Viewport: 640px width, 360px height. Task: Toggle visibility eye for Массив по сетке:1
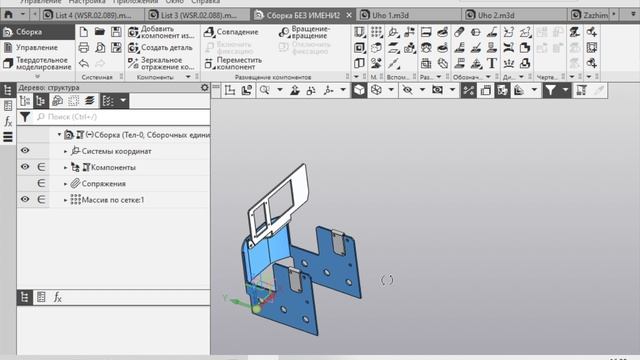pyautogui.click(x=25, y=199)
